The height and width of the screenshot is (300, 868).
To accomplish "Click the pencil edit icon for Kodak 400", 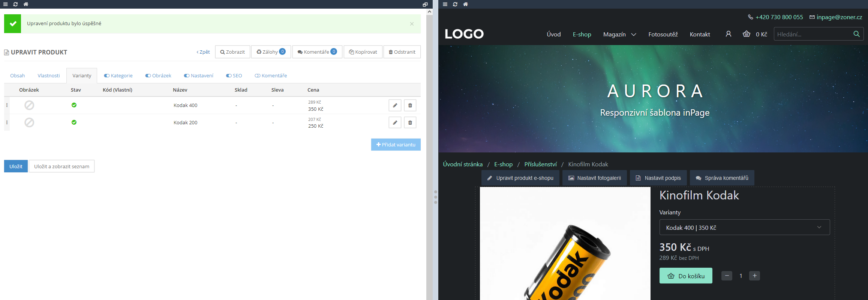I will tap(395, 106).
